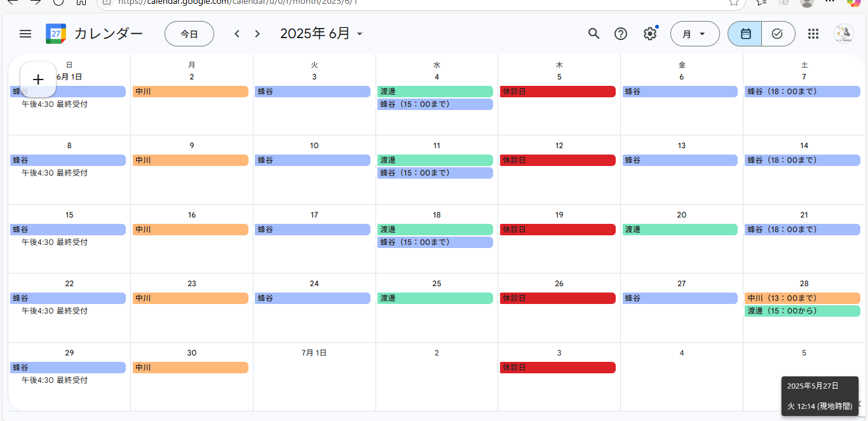The height and width of the screenshot is (421, 868).
Task: Open 中川 event on June 16
Action: tap(191, 230)
